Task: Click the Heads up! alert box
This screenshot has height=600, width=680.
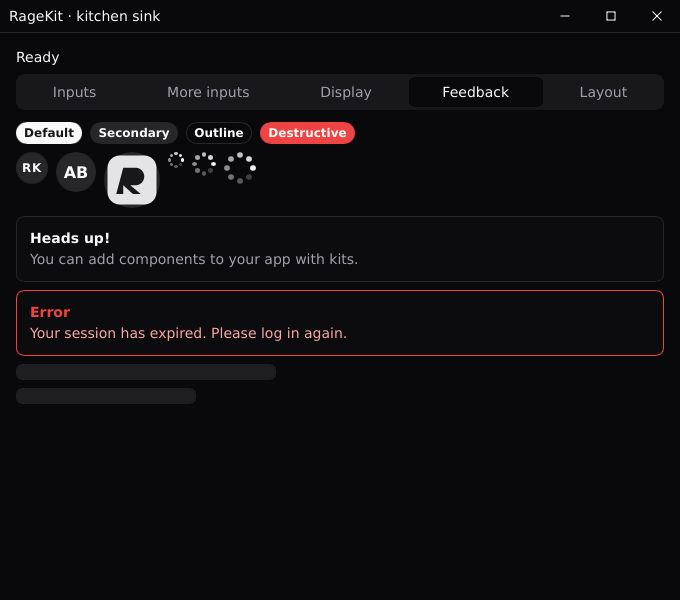Action: pos(340,249)
